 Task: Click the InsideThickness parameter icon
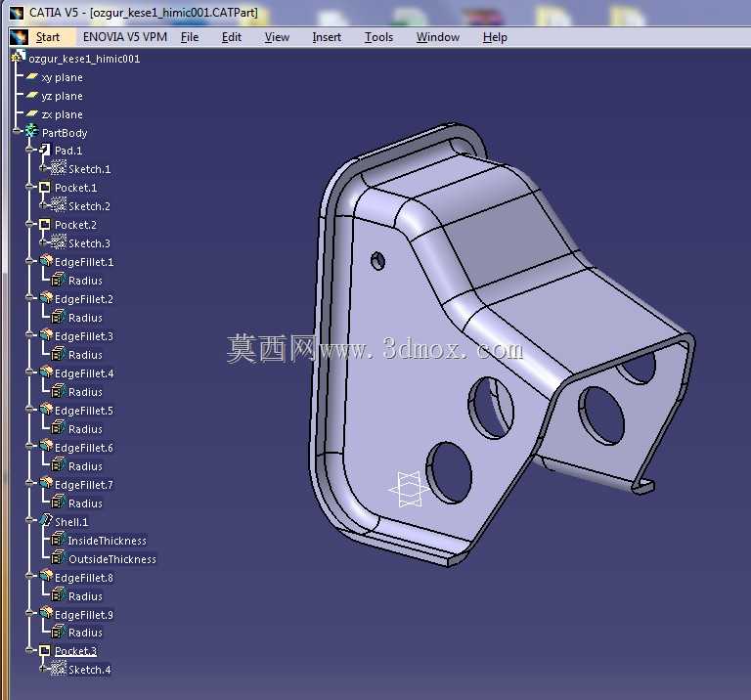pyautogui.click(x=58, y=540)
